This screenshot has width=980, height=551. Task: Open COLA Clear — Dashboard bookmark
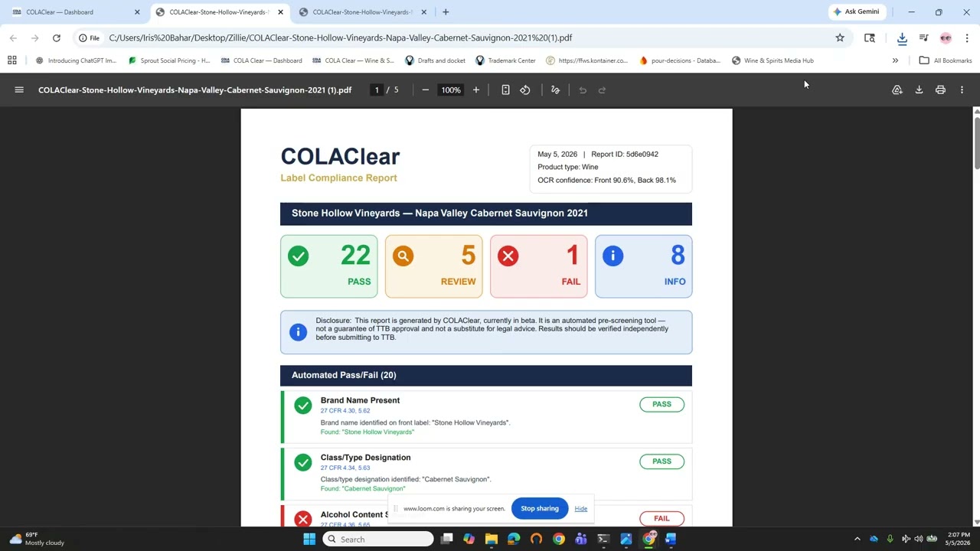coord(261,60)
